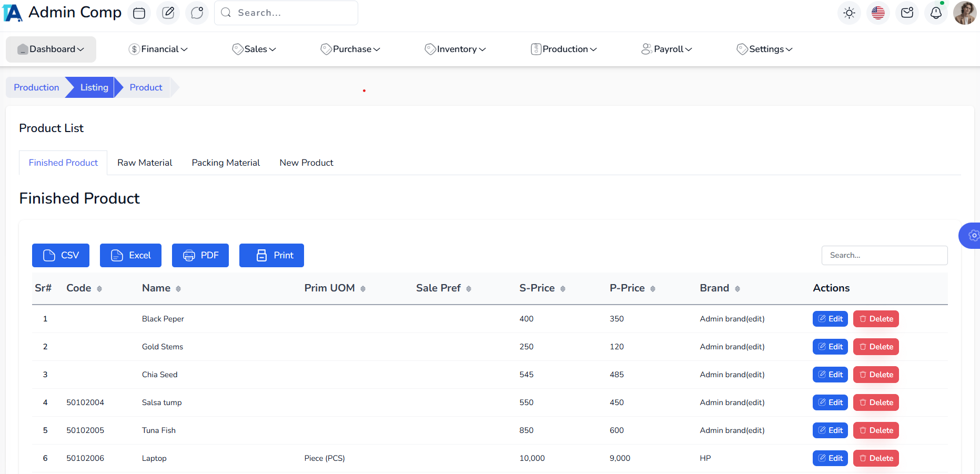The height and width of the screenshot is (474, 980).
Task: Click the Print button
Action: pos(271,256)
